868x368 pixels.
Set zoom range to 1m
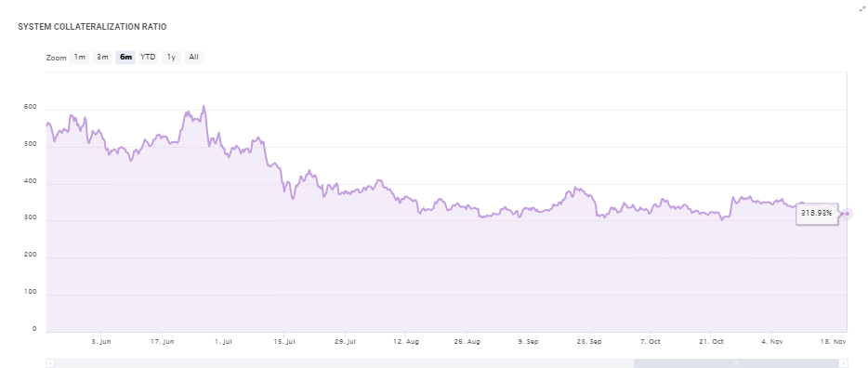click(80, 57)
